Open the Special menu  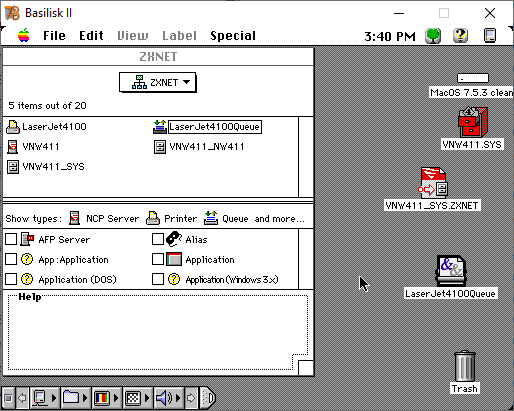pyautogui.click(x=233, y=36)
